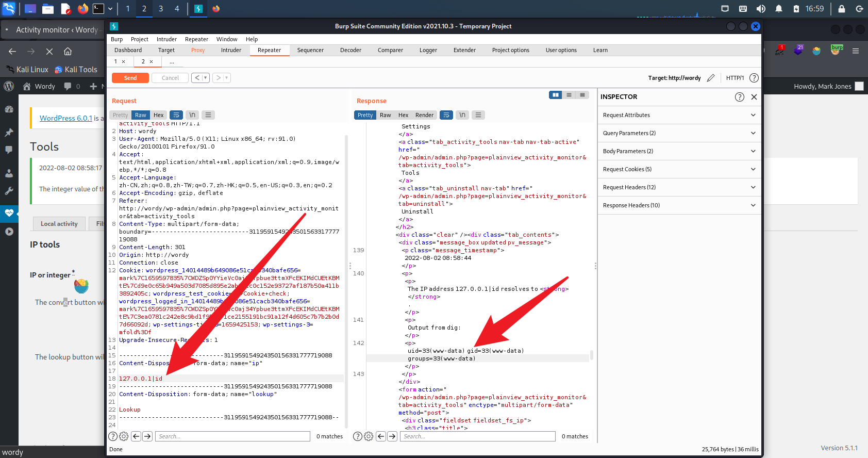This screenshot has width=868, height=458.
Task: Open the Burp menu
Action: pyautogui.click(x=116, y=39)
